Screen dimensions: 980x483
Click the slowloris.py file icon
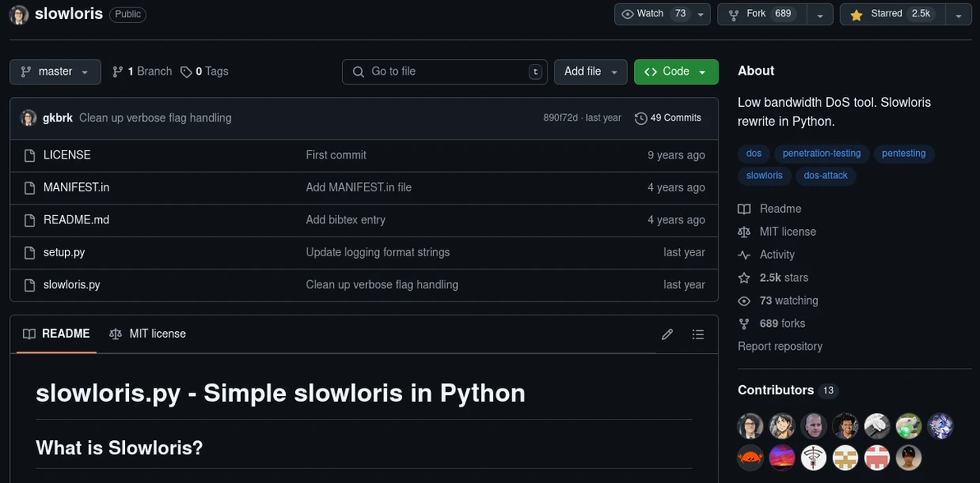(30, 285)
